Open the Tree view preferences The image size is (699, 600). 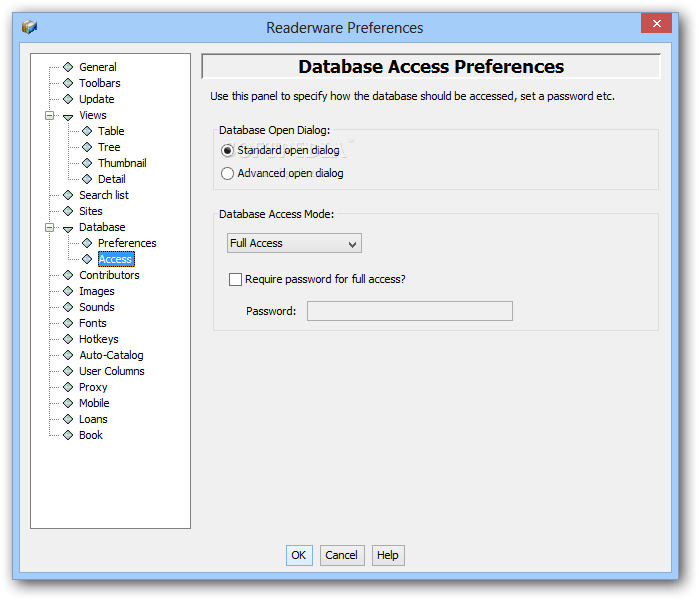pyautogui.click(x=109, y=147)
